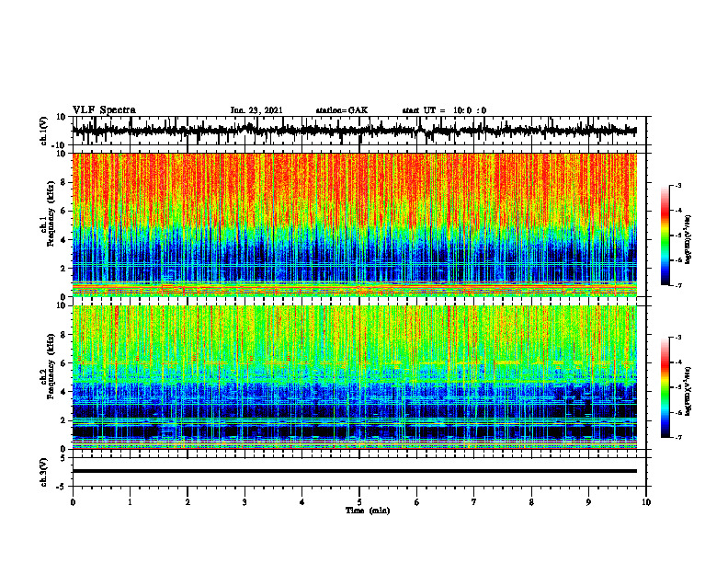
Task: Click the ch.1 voltage waveform trace
Action: click(x=354, y=131)
